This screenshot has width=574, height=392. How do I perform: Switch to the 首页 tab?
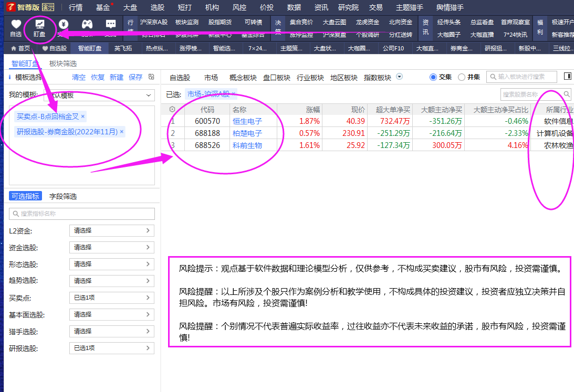[x=20, y=48]
